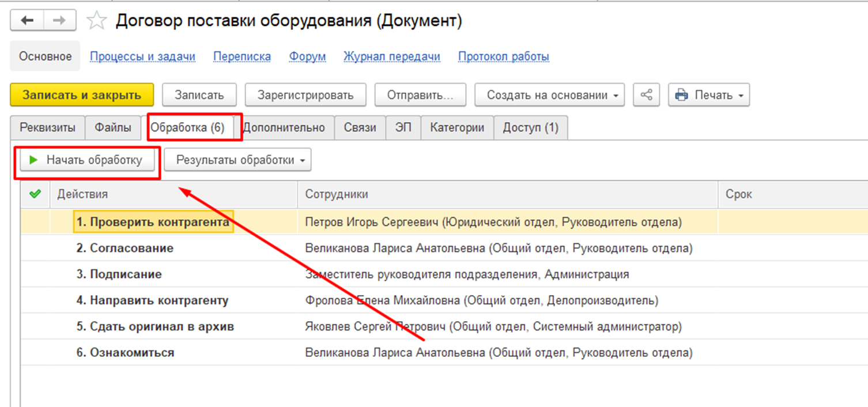Go forward with the right arrow button

pos(59,21)
